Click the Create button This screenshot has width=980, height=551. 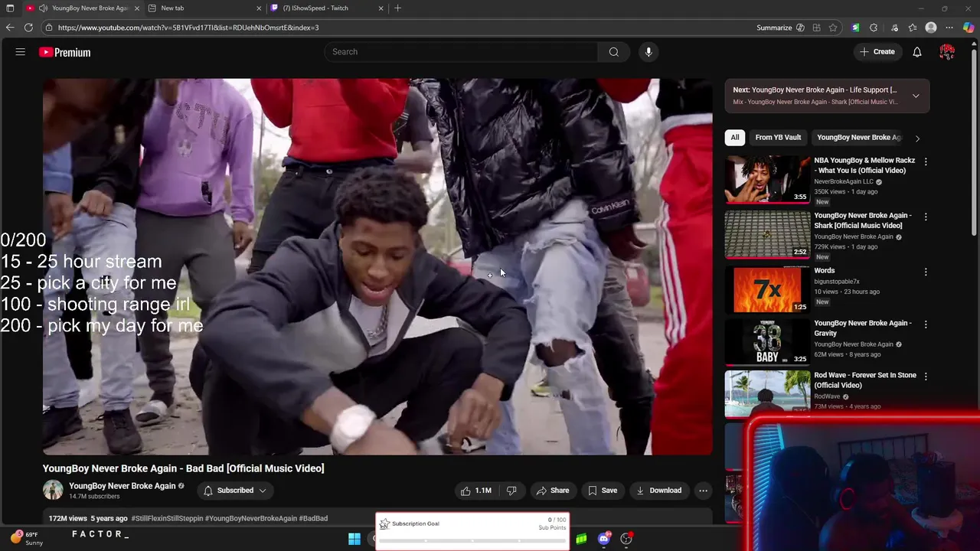tap(877, 52)
